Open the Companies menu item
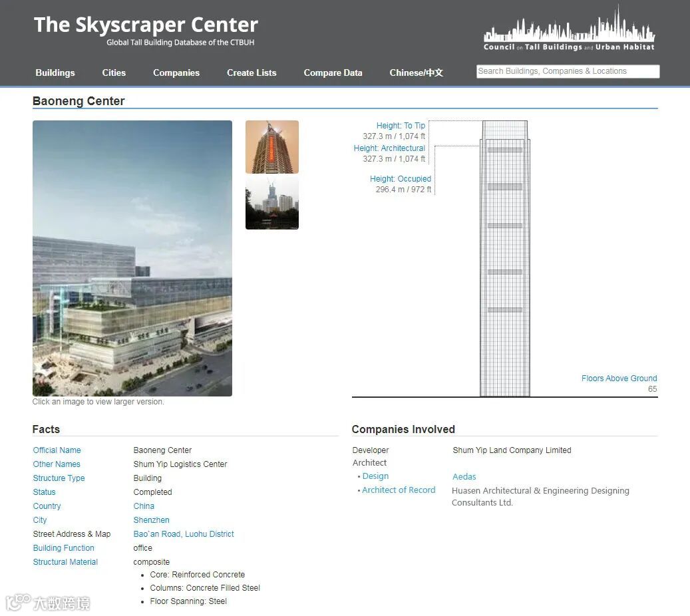The image size is (690, 616). [x=176, y=73]
